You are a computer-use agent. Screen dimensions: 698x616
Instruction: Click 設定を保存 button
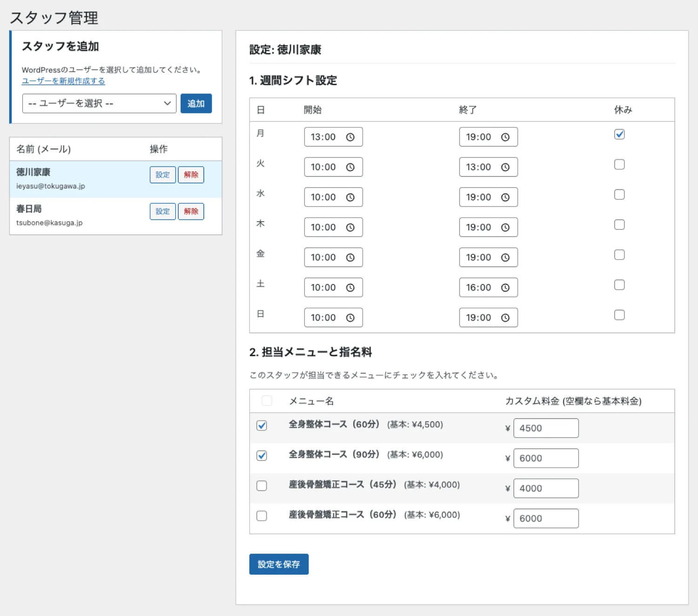click(279, 564)
